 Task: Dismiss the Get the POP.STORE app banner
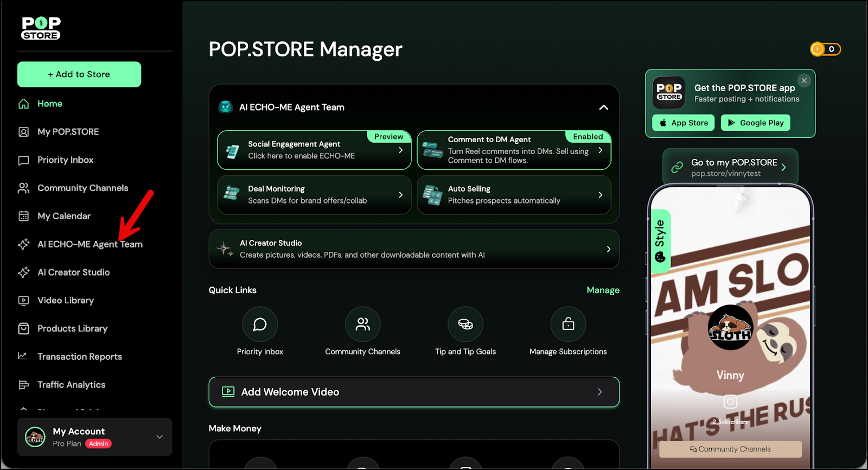tap(804, 81)
